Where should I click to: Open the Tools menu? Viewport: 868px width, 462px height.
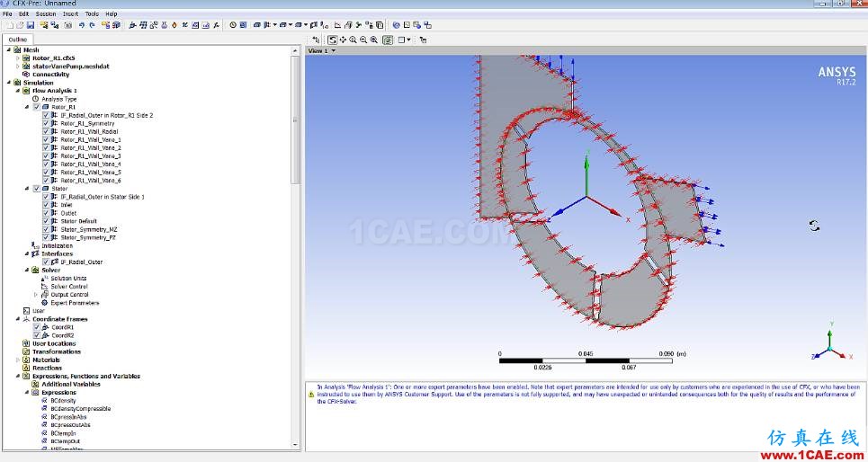coord(92,13)
